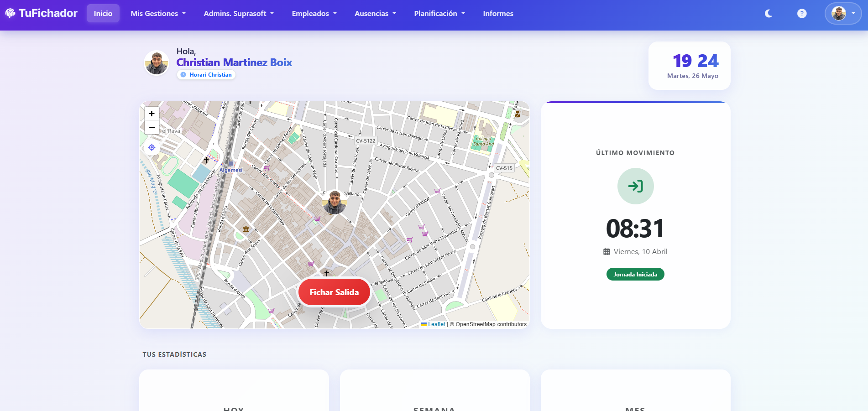Center the map on my location
This screenshot has height=411, width=868.
click(152, 147)
